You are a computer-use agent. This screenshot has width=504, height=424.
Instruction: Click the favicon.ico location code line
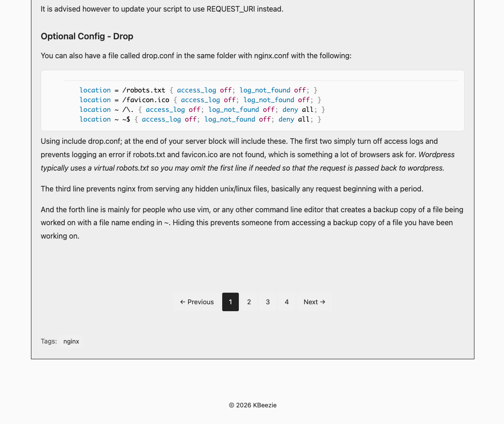tap(200, 100)
